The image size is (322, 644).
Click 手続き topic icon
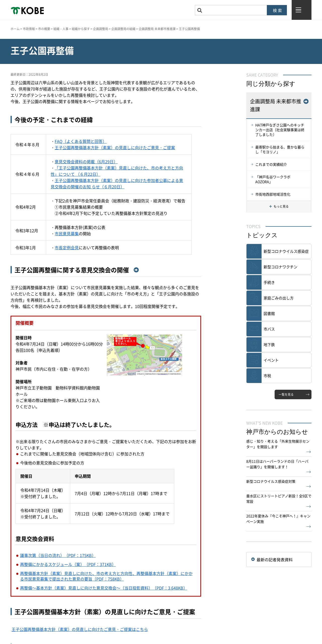254,282
